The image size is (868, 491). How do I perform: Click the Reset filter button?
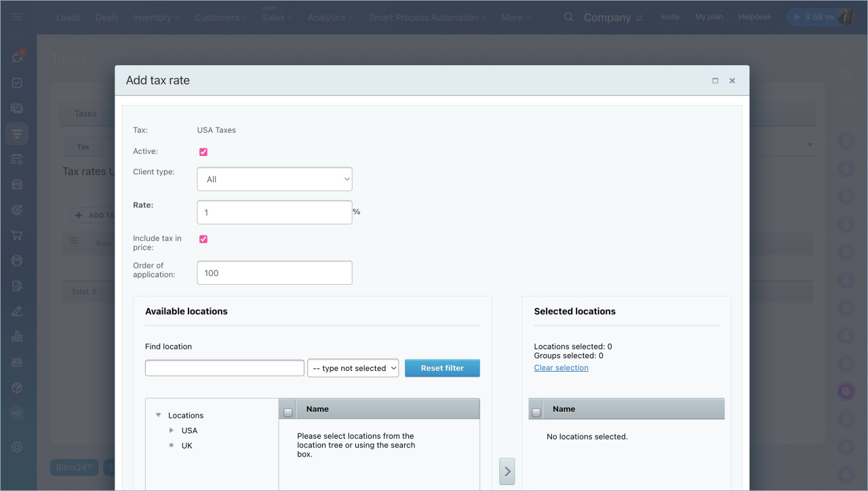click(442, 368)
